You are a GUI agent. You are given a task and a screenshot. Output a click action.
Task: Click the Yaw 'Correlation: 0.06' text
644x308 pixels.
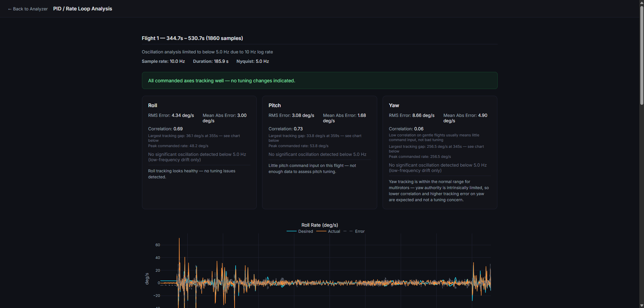click(x=406, y=129)
